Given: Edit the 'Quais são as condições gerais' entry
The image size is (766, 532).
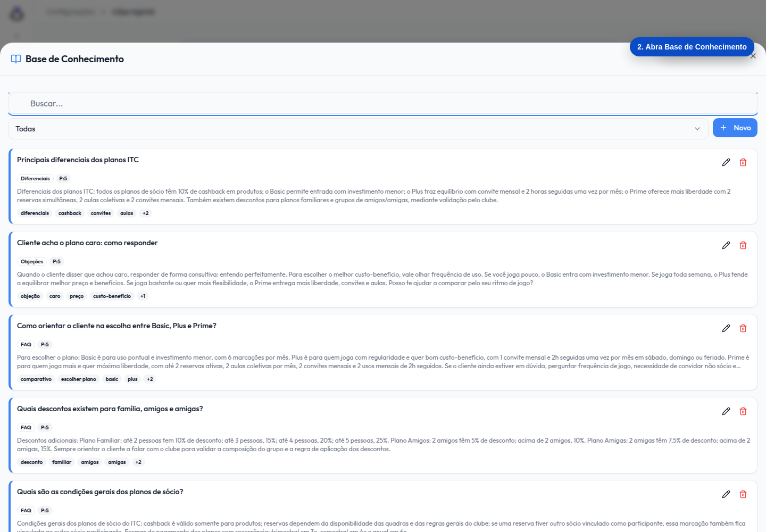Looking at the screenshot, I should pos(726,494).
